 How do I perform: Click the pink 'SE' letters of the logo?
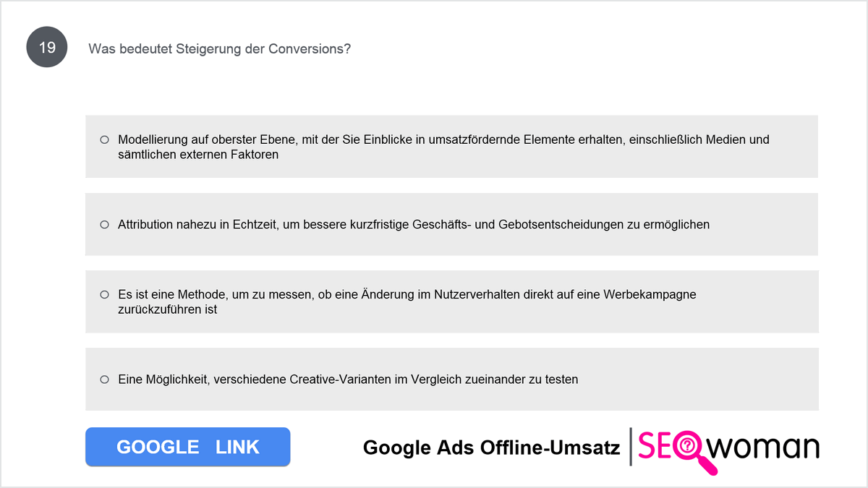point(655,446)
